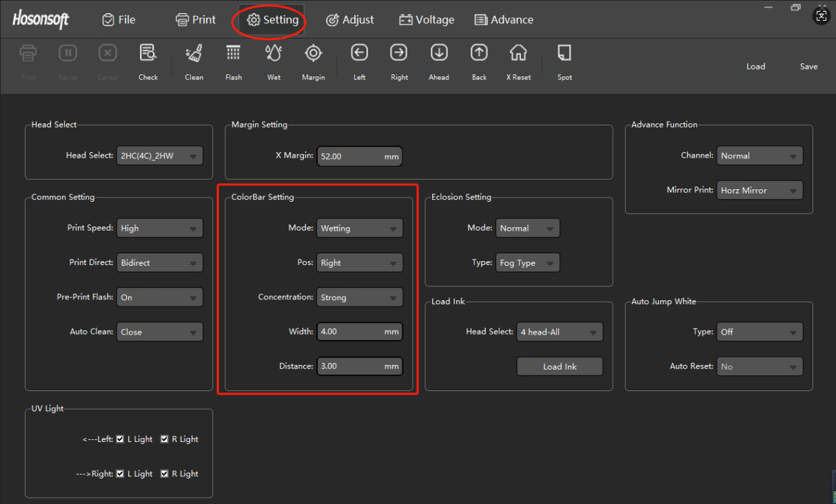This screenshot has width=836, height=504.
Task: Click the Spot icon in toolbar
Action: coord(564,54)
